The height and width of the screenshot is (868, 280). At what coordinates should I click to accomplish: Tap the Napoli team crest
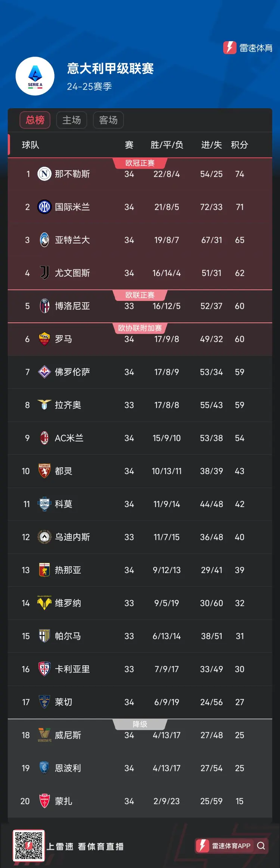coord(44,174)
